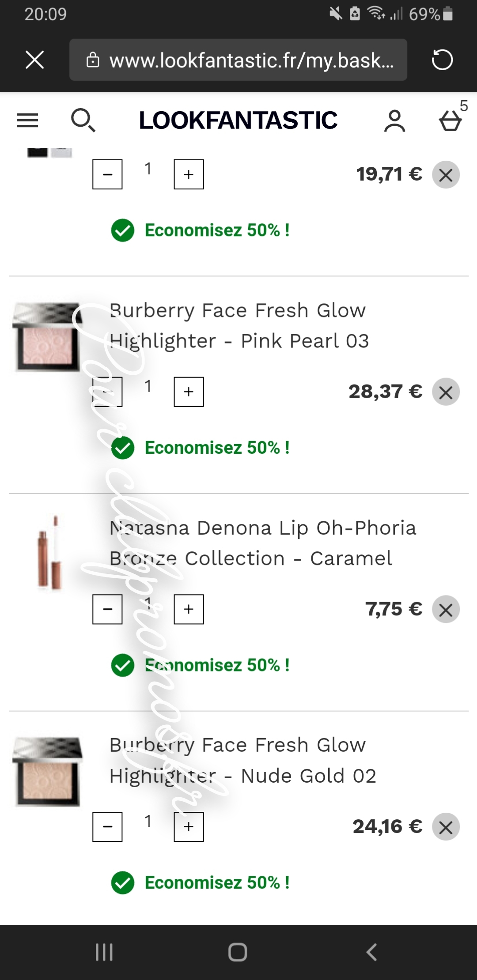
Task: Decrease quantity of Nude Gold 02 highlighter
Action: tap(107, 826)
